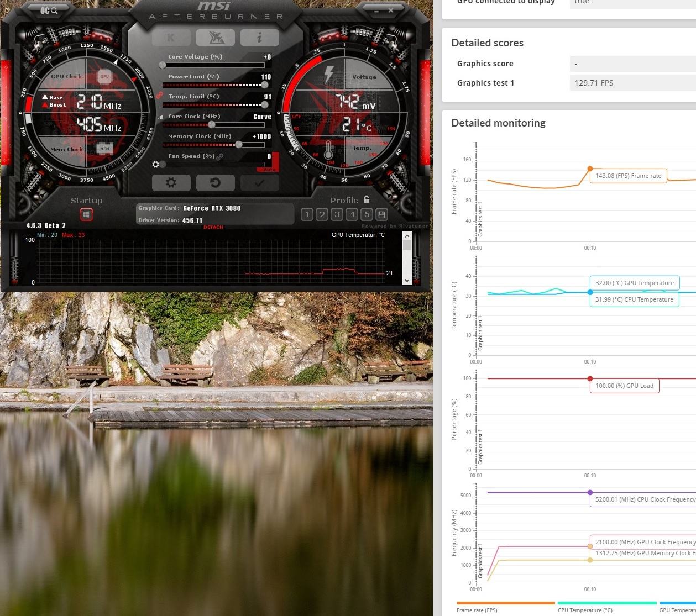Click the lightning bolt voltage icon
Viewport: 696px width, 616px height.
tap(329, 75)
